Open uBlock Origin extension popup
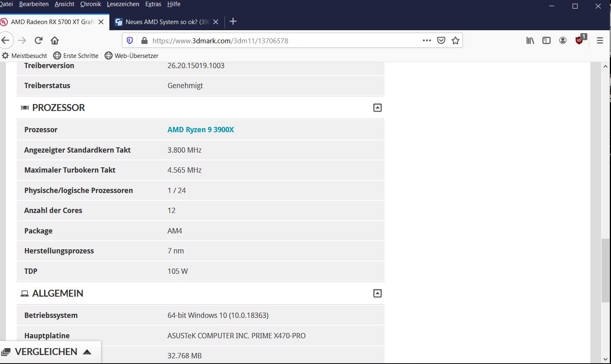The height and width of the screenshot is (364, 611). coord(580,40)
